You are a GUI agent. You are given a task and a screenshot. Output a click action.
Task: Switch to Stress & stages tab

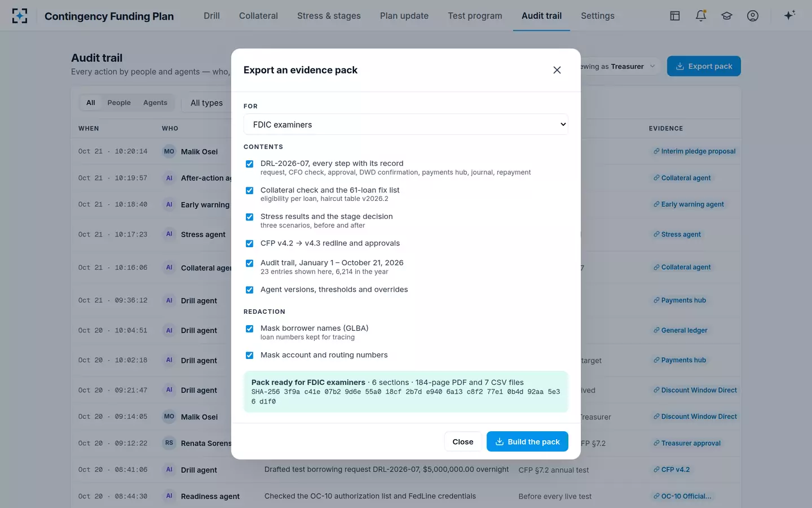pos(329,16)
